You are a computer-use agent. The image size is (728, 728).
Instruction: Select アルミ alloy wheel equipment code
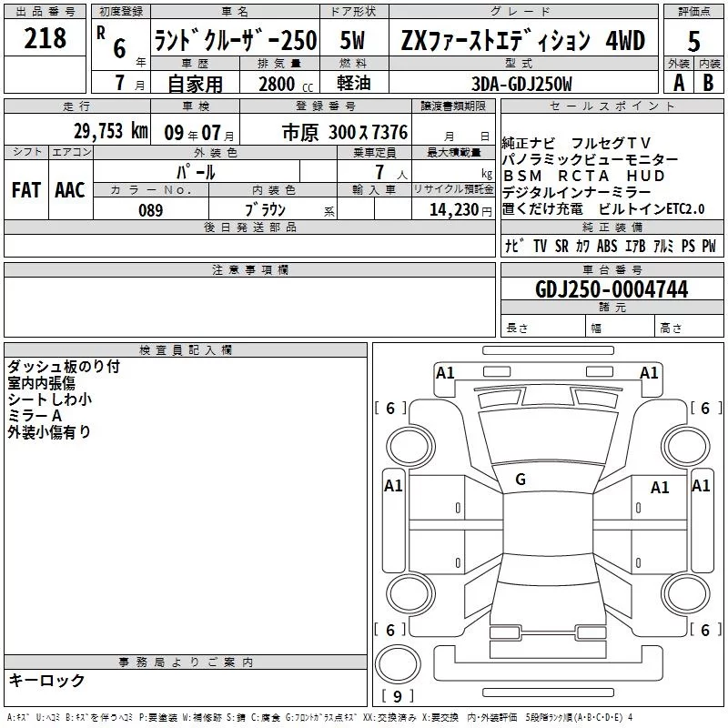pyautogui.click(x=664, y=246)
